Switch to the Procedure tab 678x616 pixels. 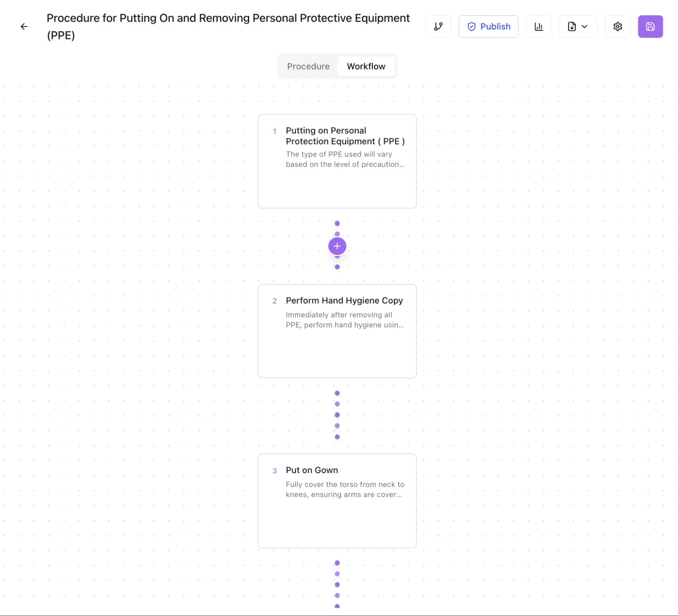coord(308,66)
